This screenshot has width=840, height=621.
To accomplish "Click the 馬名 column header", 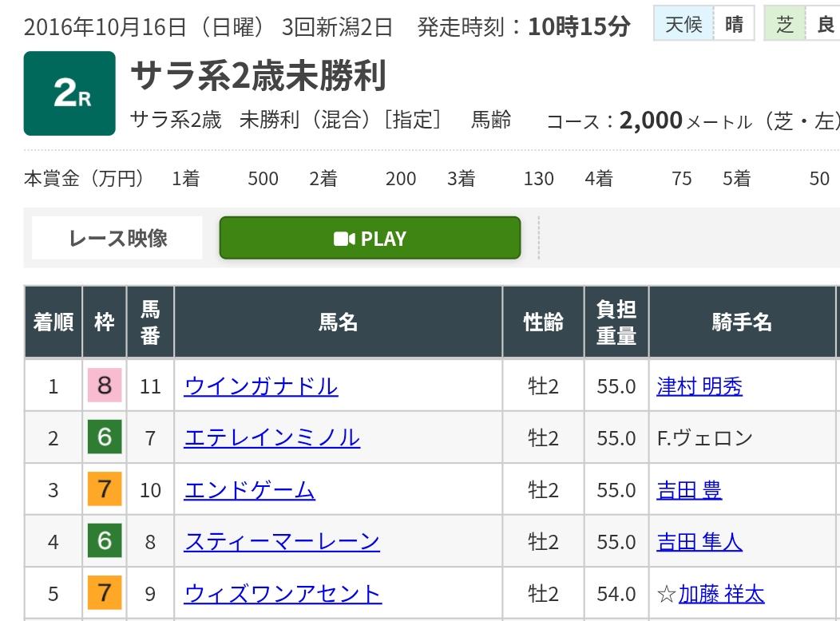I will click(338, 322).
